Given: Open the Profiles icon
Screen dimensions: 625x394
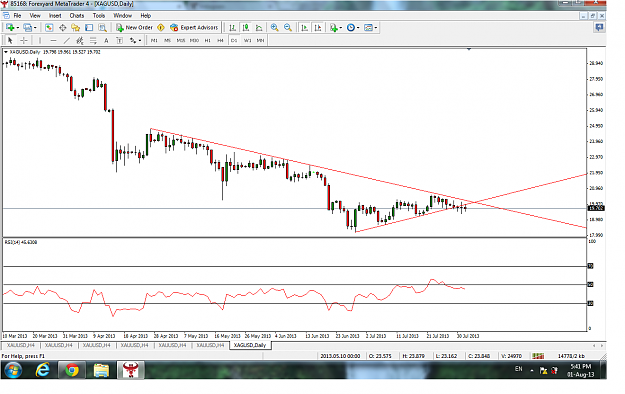Looking at the screenshot, I should [27, 28].
